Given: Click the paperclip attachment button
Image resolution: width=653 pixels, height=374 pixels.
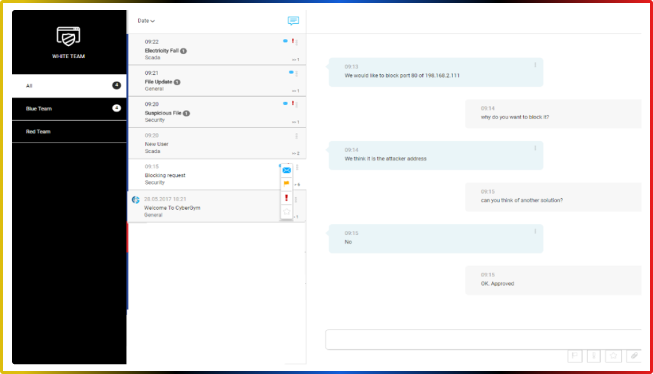Looking at the screenshot, I should coord(634,356).
